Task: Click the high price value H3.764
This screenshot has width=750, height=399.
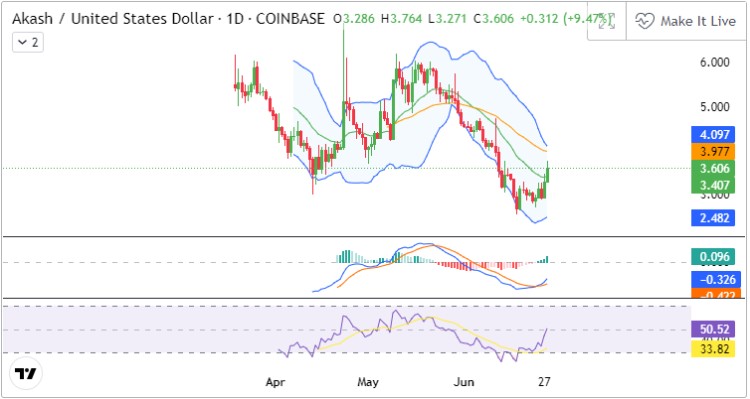Action: [x=401, y=19]
